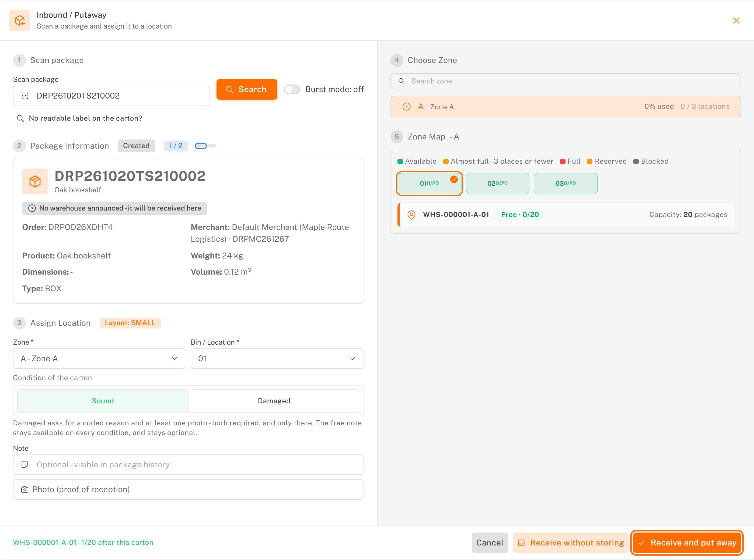
Task: Click the Free · 0/20 status label
Action: pos(520,215)
